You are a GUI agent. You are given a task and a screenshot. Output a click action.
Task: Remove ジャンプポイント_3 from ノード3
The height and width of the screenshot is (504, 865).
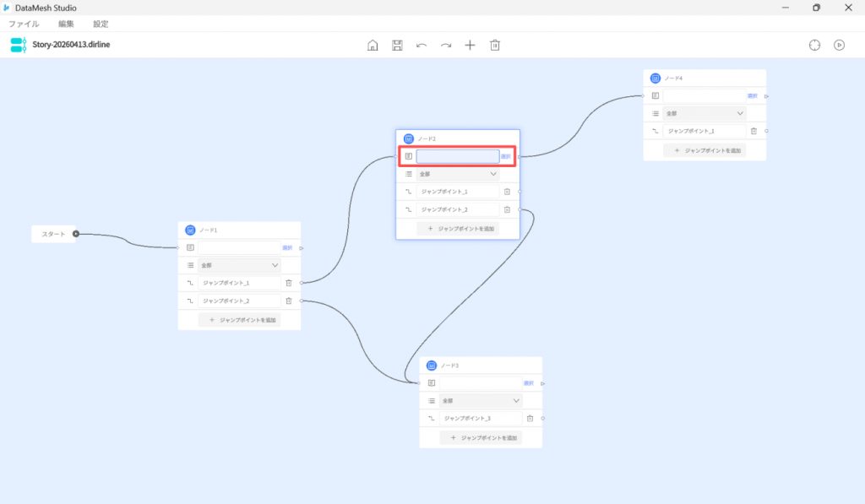[530, 418]
